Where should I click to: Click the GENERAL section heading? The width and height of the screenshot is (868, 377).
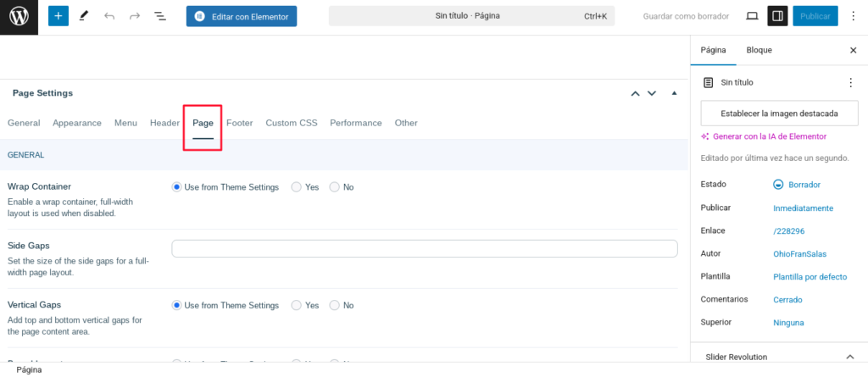pyautogui.click(x=25, y=155)
